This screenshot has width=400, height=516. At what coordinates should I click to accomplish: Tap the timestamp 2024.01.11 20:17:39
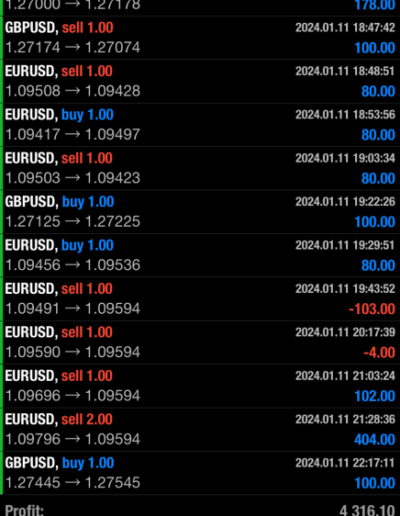point(345,332)
